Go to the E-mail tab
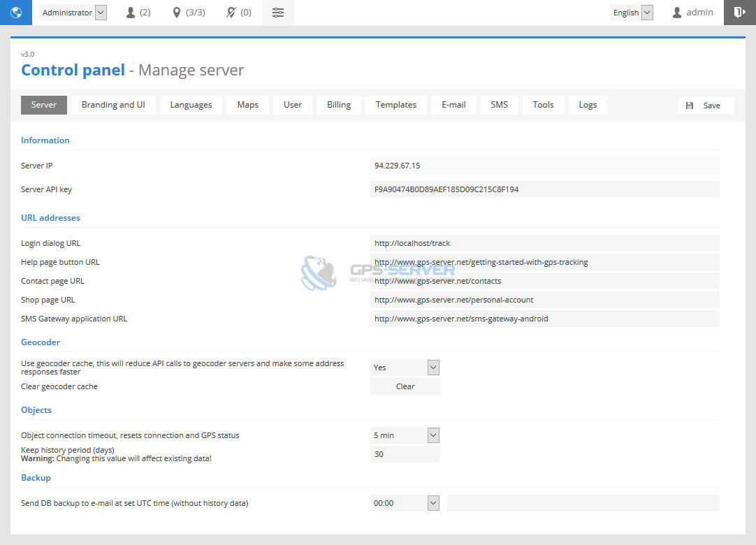This screenshot has width=756, height=545. (453, 105)
